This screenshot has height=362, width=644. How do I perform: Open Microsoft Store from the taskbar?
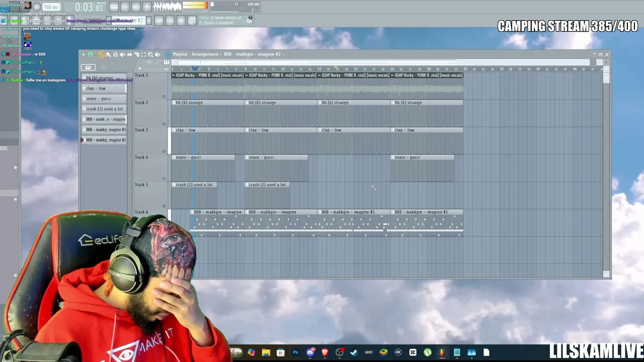[281, 352]
